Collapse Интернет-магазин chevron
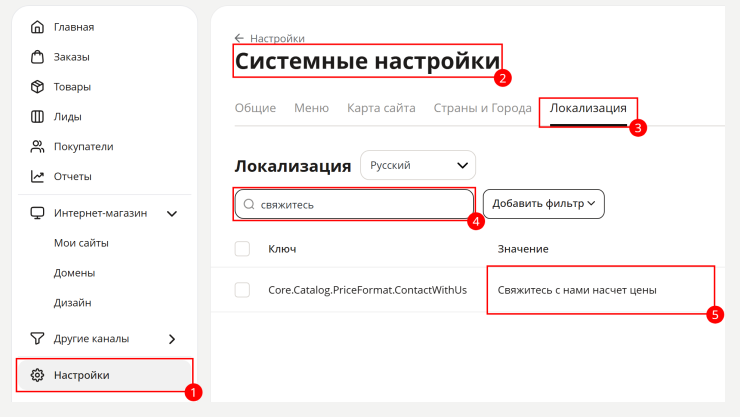This screenshot has height=417, width=740. click(172, 214)
